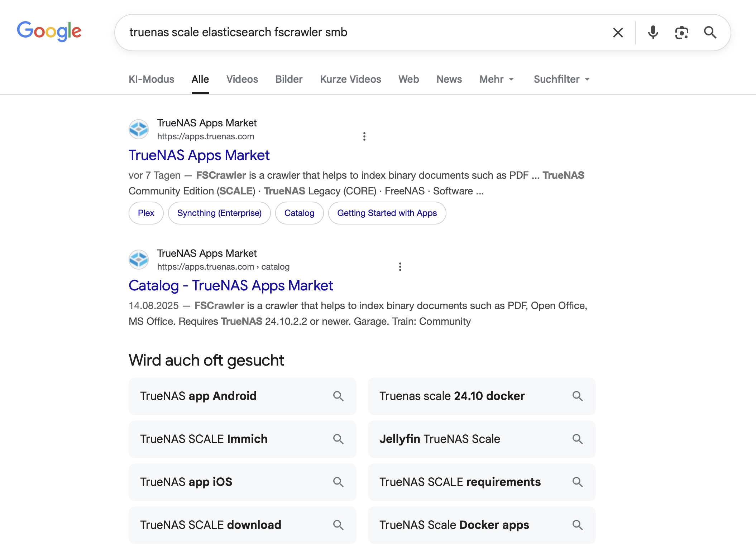The image size is (756, 555).
Task: Open three-dot menu for first result
Action: (364, 136)
